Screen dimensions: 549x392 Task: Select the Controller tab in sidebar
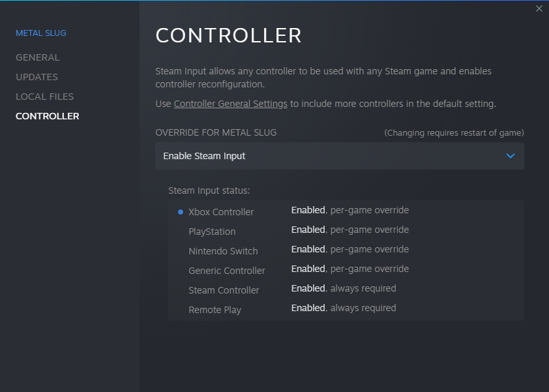(x=48, y=116)
